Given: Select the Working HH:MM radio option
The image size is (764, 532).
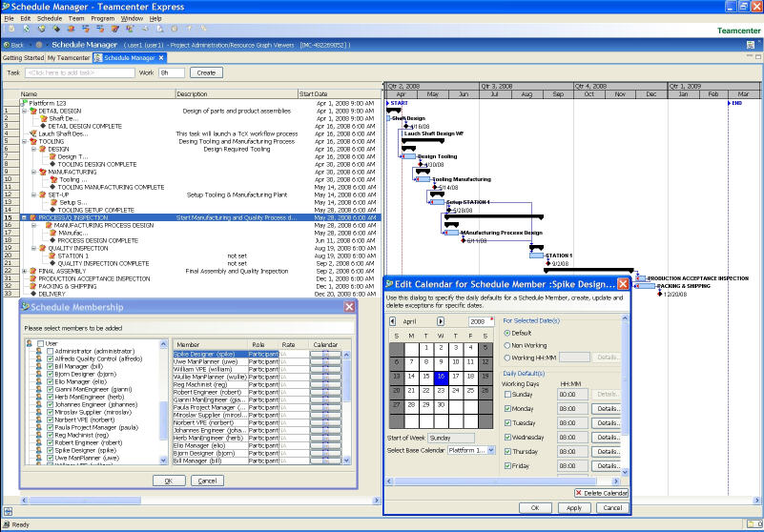Looking at the screenshot, I should click(507, 358).
